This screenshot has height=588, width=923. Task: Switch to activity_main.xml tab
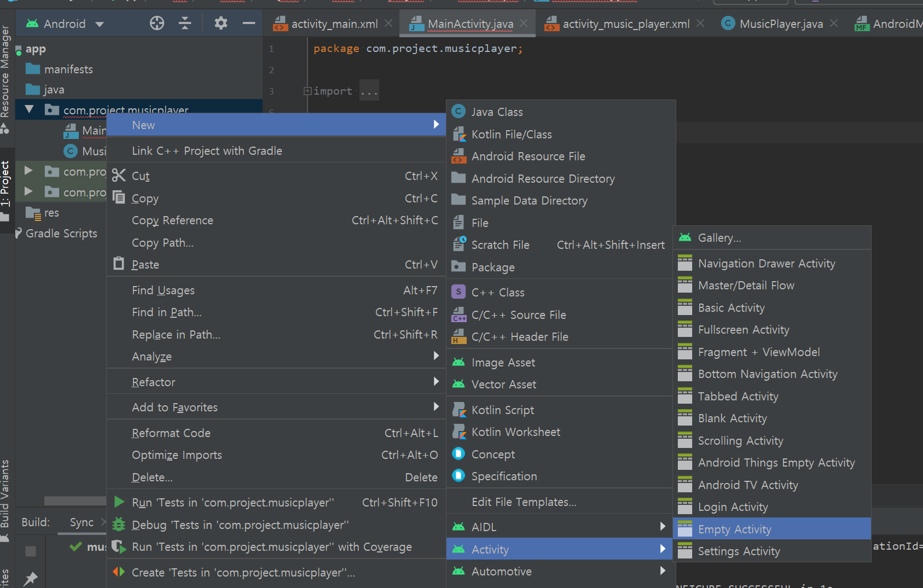334,24
